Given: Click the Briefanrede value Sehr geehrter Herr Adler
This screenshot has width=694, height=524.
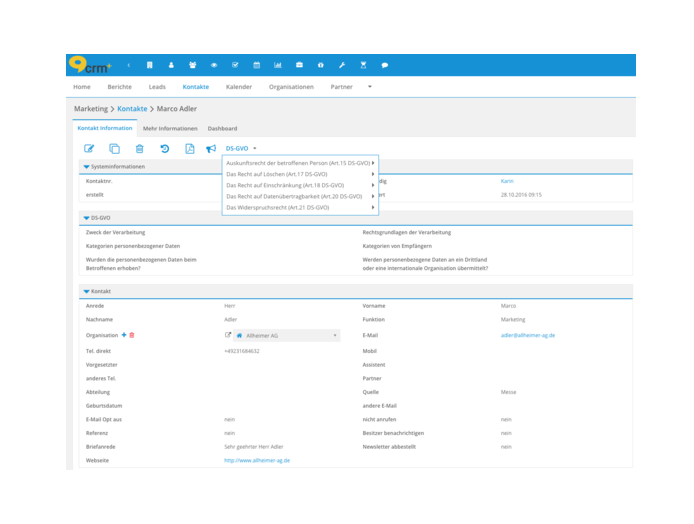Looking at the screenshot, I should tap(254, 447).
